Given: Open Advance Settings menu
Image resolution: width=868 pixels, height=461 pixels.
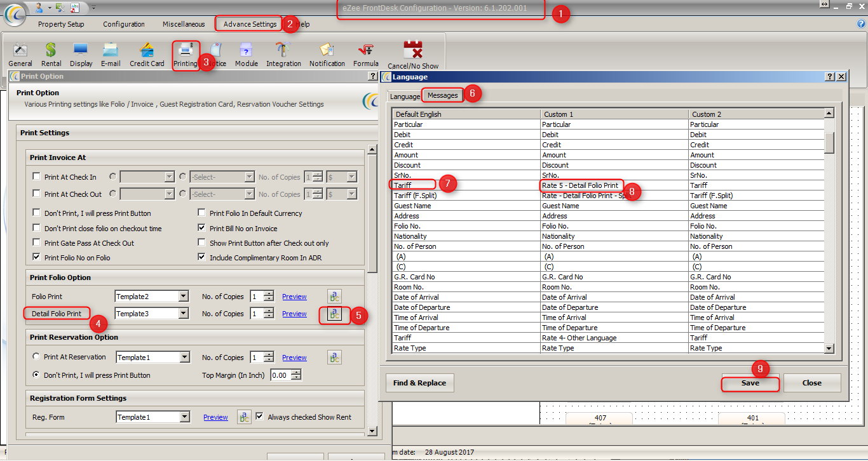Looking at the screenshot, I should (250, 24).
